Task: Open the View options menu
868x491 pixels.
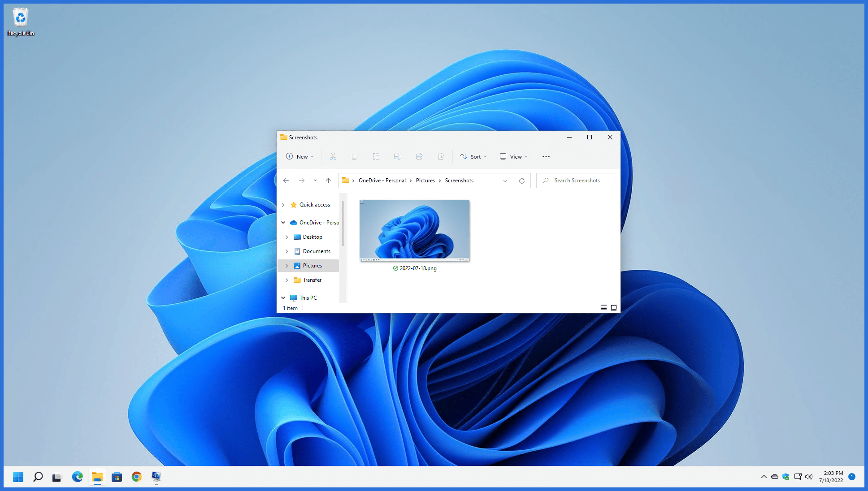Action: tap(513, 156)
